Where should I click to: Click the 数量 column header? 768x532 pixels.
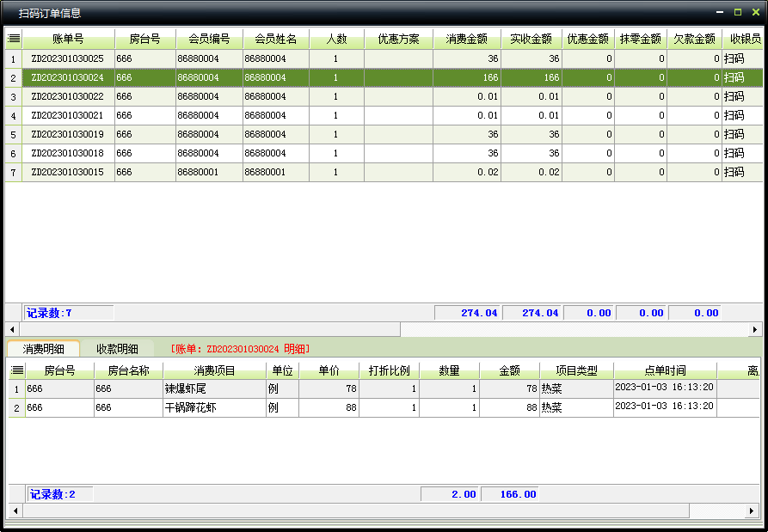[x=449, y=370]
